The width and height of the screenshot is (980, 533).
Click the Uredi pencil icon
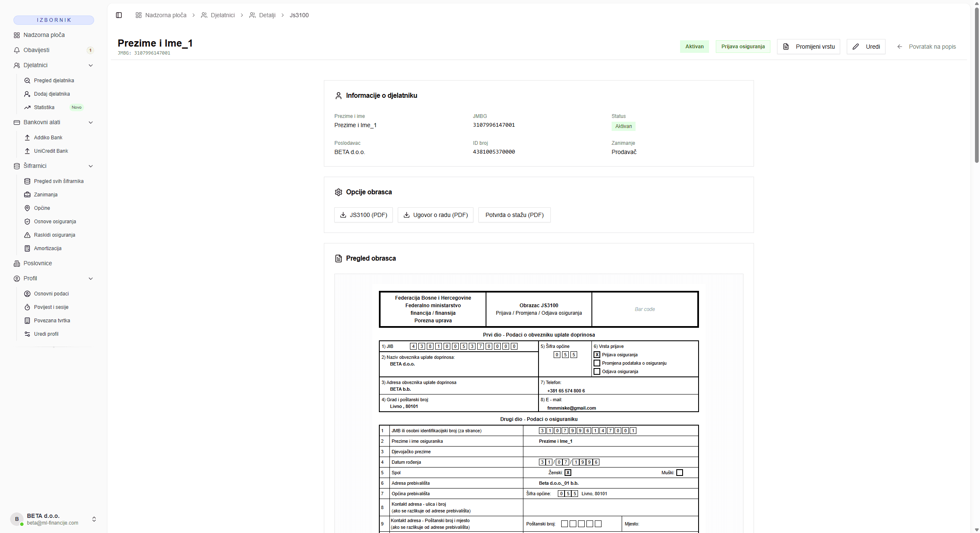coord(856,46)
